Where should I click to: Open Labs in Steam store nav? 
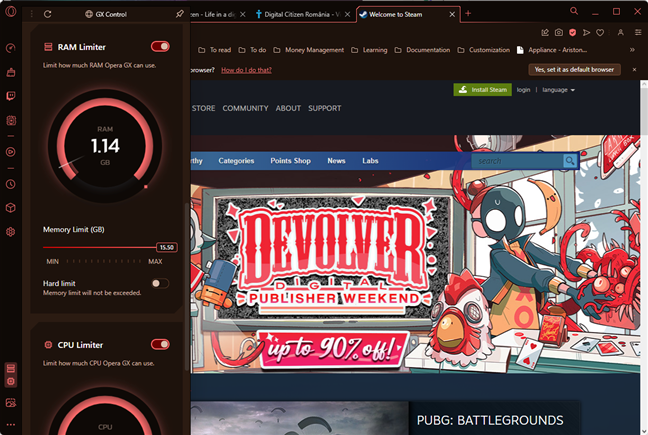click(x=370, y=161)
